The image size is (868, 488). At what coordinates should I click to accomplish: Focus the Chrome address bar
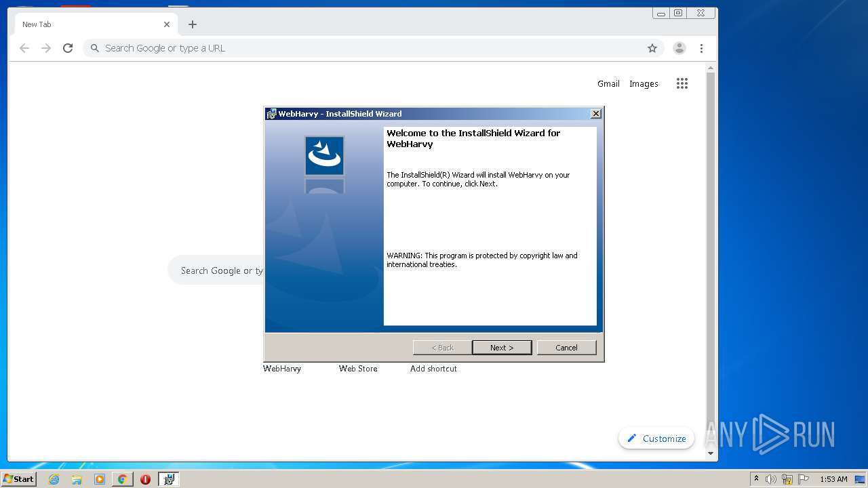pos(373,48)
